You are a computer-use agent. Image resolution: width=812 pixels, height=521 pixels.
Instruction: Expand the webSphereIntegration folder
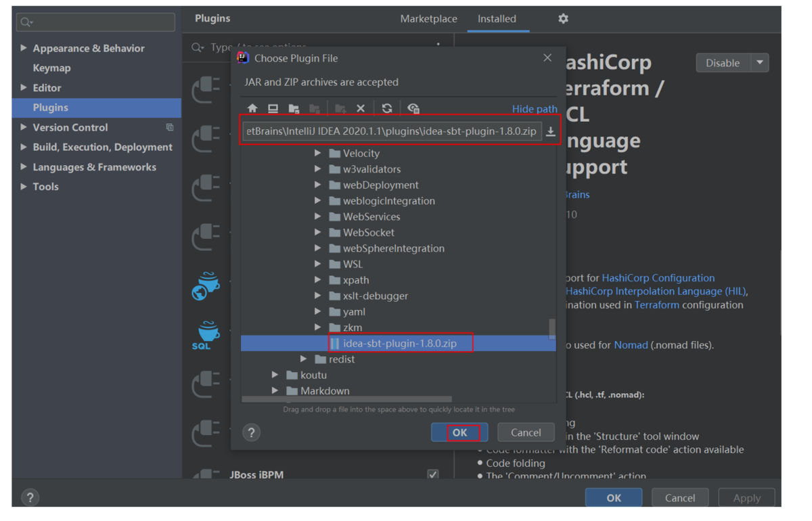click(x=317, y=248)
